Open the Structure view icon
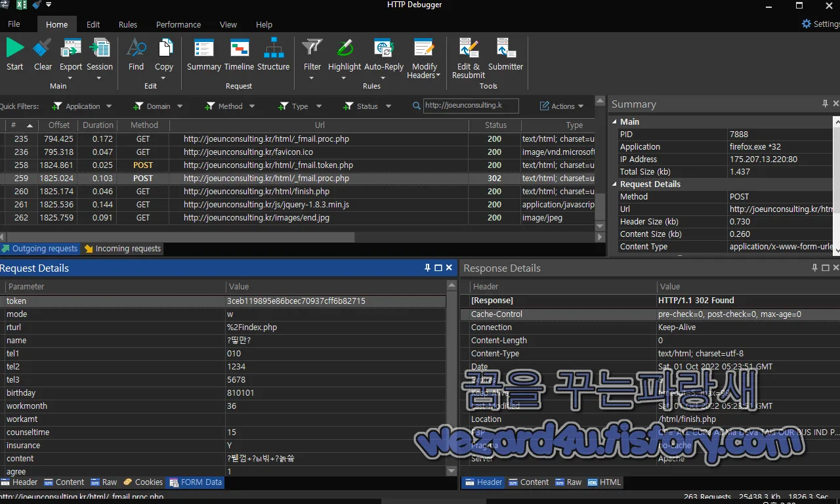The height and width of the screenshot is (504, 840). 274,48
